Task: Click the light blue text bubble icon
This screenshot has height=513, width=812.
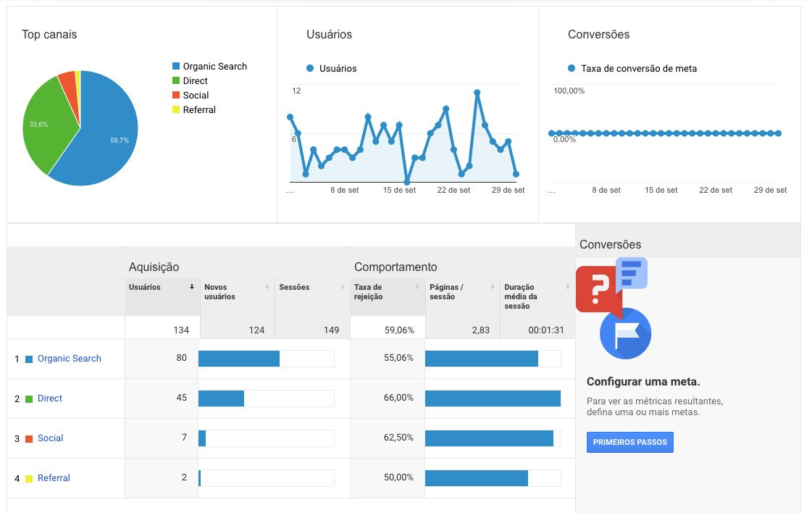Action: click(631, 273)
